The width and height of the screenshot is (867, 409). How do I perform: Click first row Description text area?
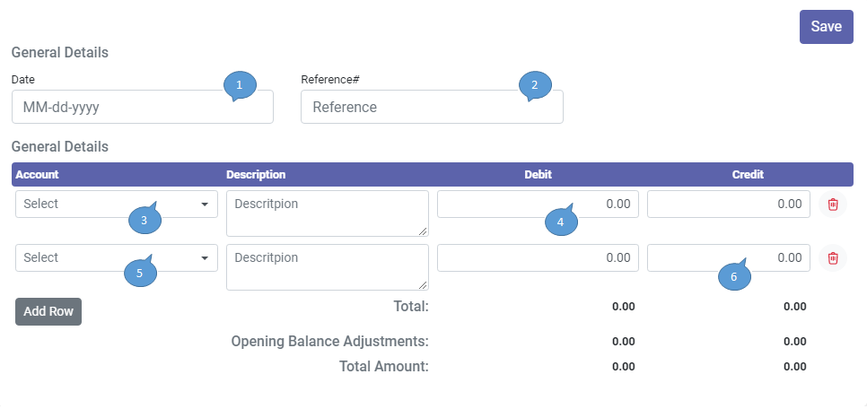pos(327,213)
